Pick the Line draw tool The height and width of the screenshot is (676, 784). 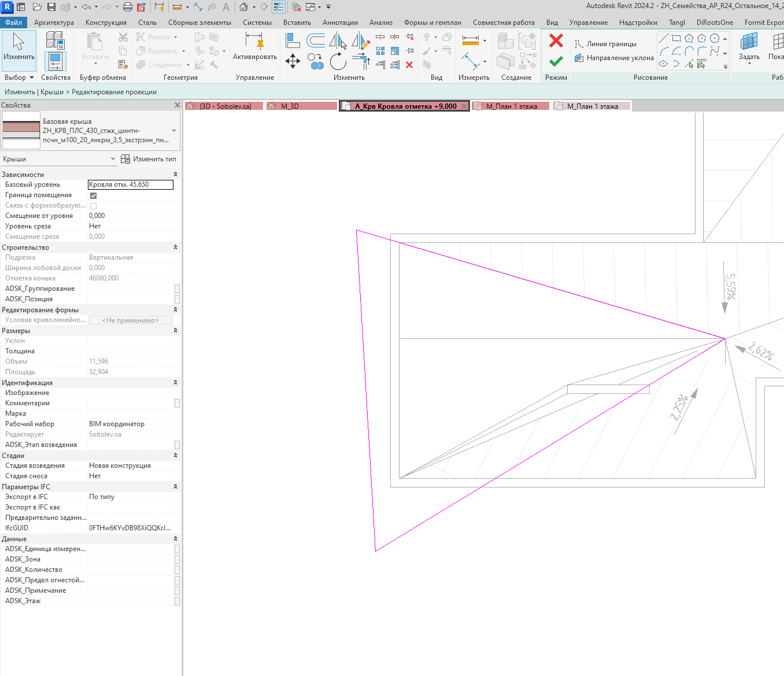tap(663, 38)
